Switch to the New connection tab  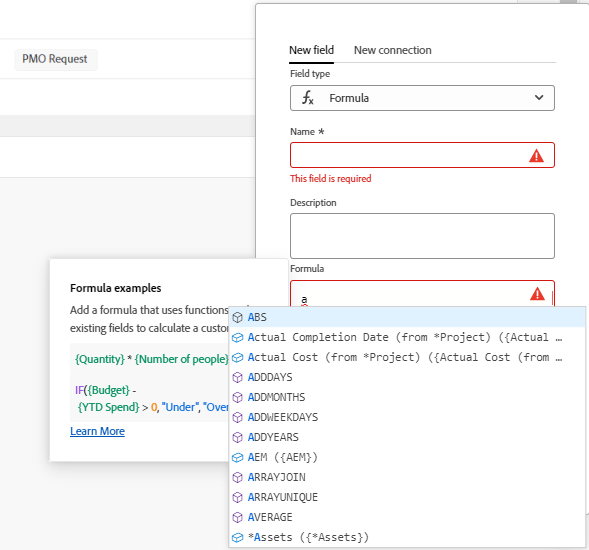pos(393,50)
